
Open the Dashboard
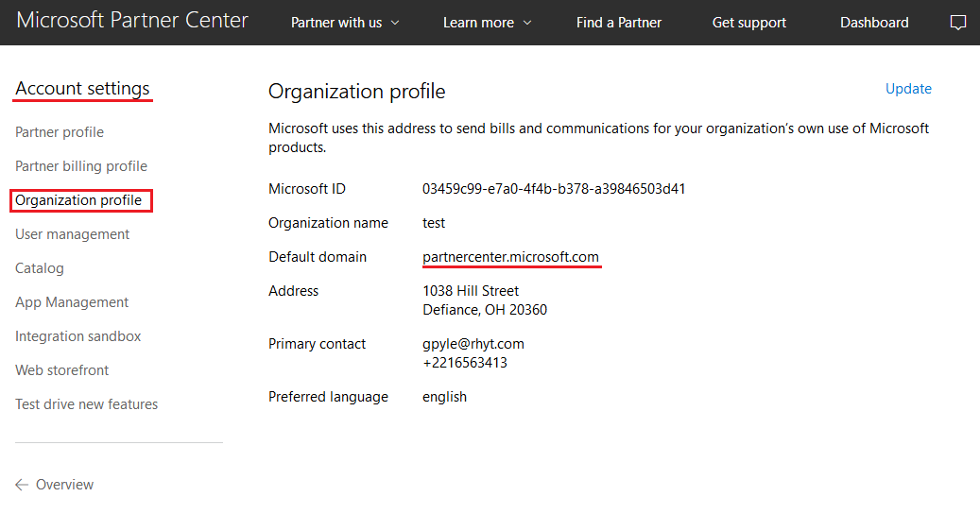(874, 23)
